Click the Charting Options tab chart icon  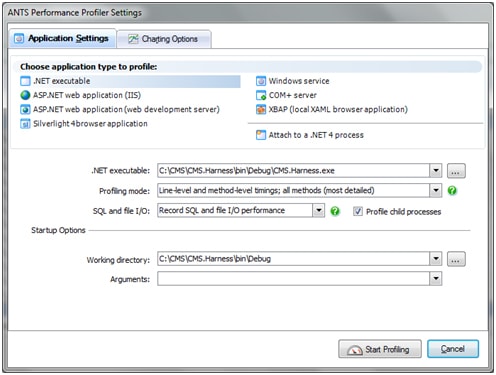(133, 39)
